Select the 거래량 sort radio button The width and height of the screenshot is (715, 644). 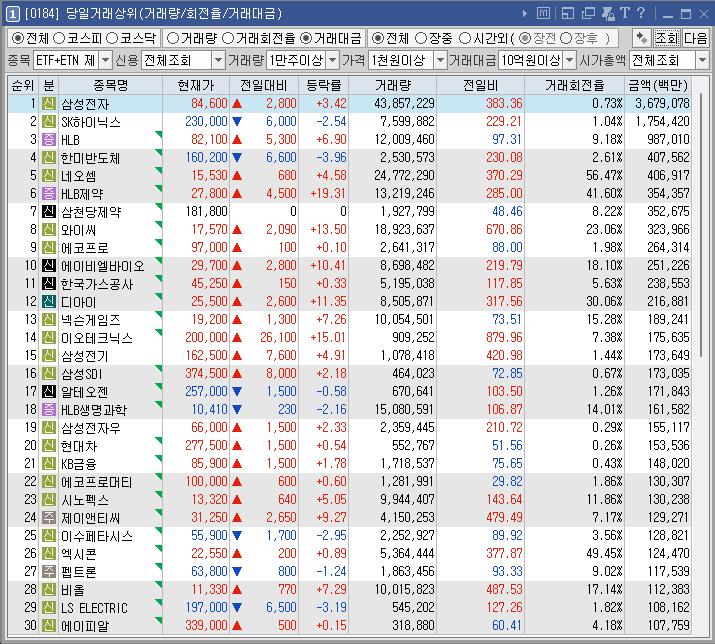(x=173, y=38)
